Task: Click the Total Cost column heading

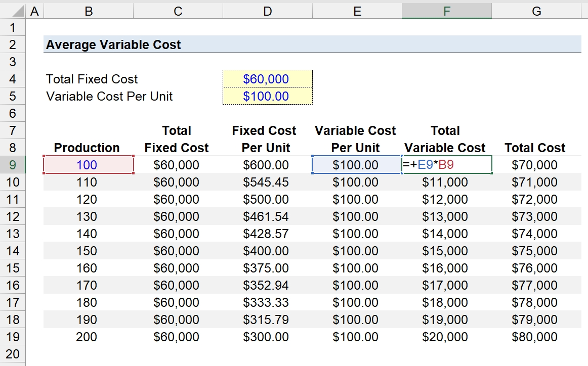Action: pos(535,148)
